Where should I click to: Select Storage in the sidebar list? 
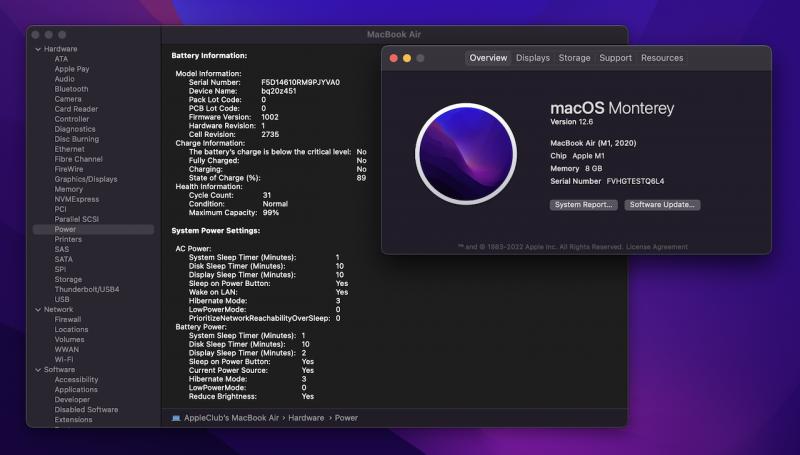[68, 280]
